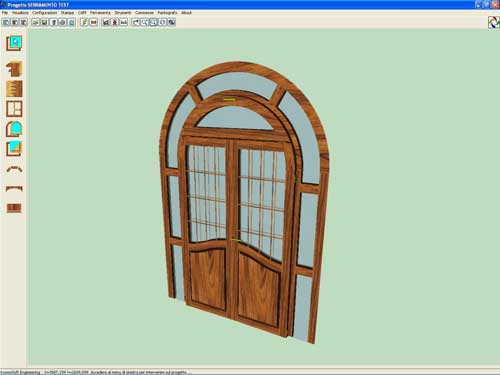
Task: Open the CAM menu
Action: [82, 13]
